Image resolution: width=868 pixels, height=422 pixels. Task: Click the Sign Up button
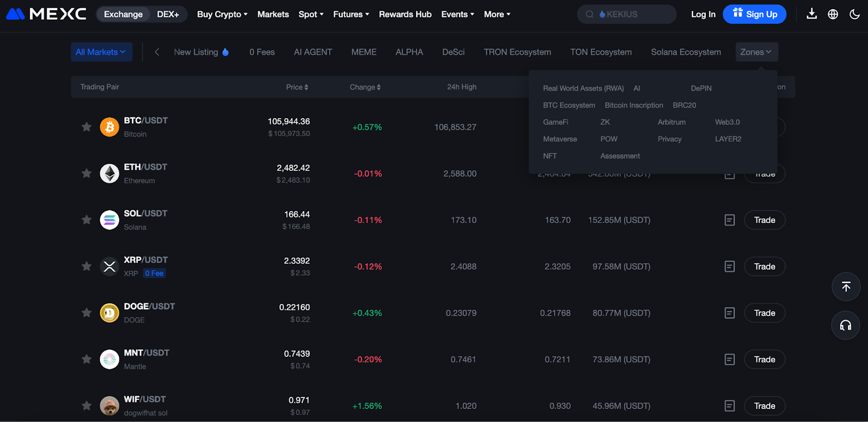[x=755, y=14]
